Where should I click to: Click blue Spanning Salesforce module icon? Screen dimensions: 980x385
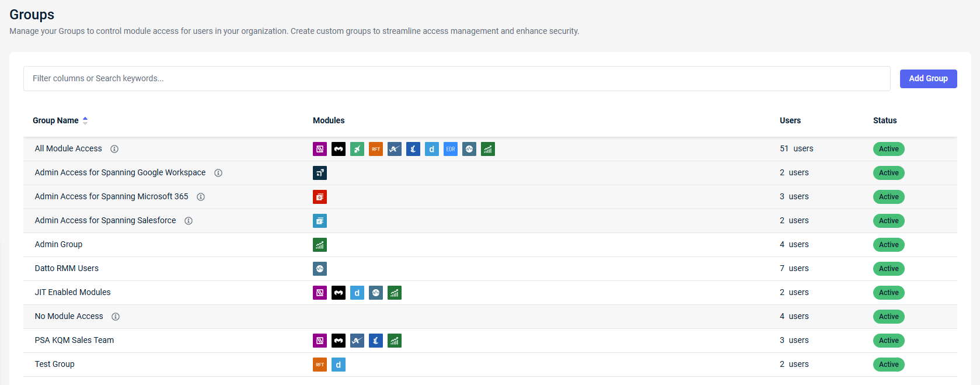tap(320, 221)
